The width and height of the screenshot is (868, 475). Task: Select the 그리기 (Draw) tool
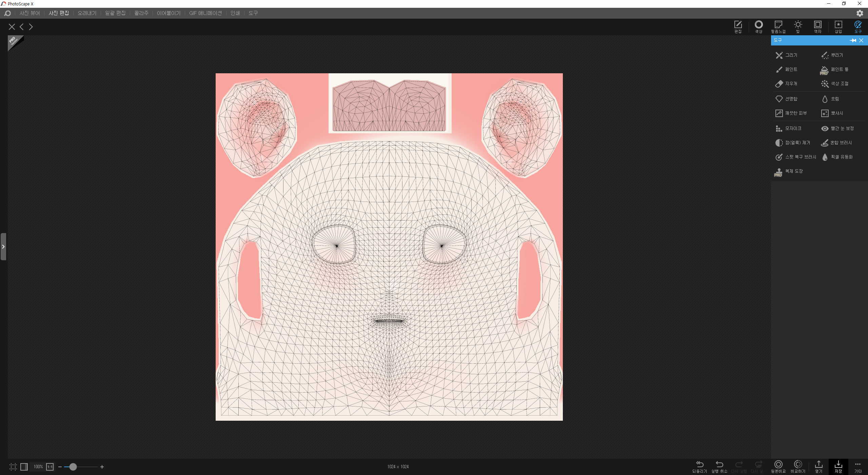click(x=787, y=55)
